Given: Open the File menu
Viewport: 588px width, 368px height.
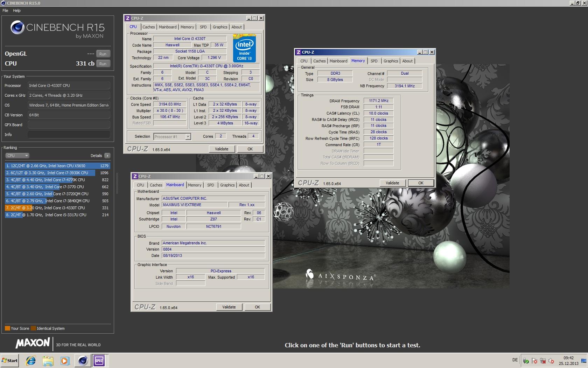Looking at the screenshot, I should click(5, 11).
